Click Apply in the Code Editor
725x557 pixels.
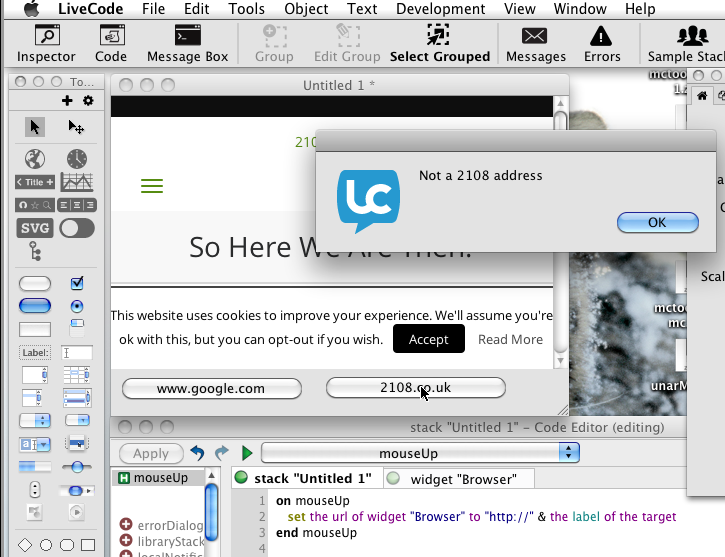[151, 453]
